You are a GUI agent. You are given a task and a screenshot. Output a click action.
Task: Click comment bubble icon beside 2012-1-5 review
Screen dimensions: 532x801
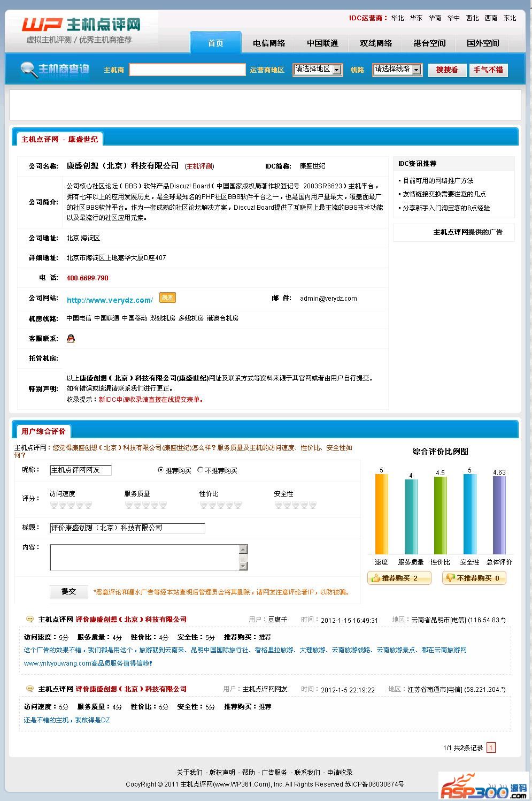point(30,689)
